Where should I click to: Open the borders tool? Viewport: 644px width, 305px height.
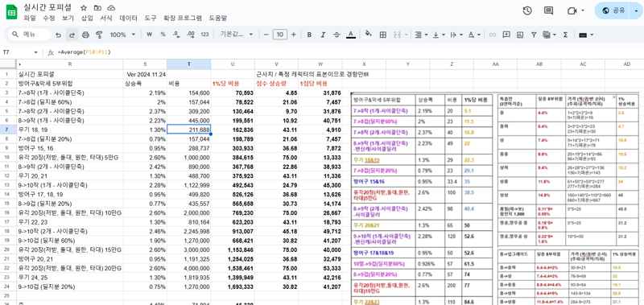pyautogui.click(x=383, y=35)
